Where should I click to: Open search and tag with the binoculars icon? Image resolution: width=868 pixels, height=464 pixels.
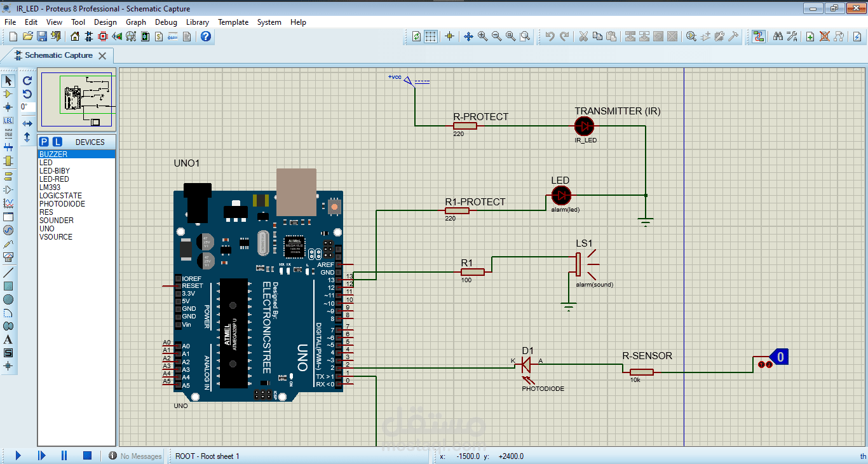pyautogui.click(x=778, y=36)
